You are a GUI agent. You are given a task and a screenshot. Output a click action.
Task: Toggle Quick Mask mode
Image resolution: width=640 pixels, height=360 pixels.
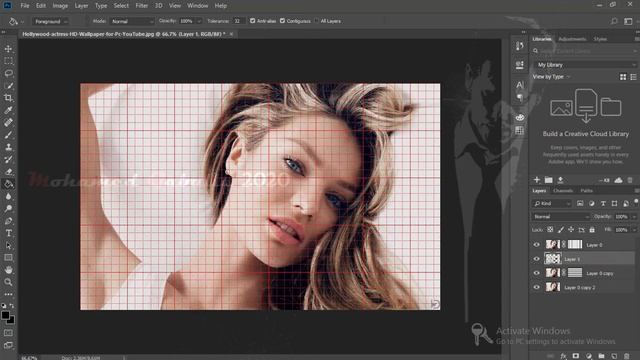pos(8,333)
